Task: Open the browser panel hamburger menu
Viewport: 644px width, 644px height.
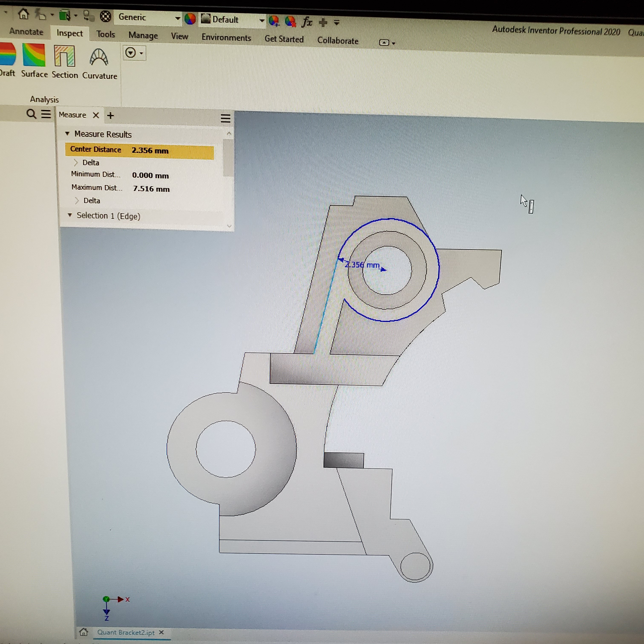Action: pyautogui.click(x=46, y=114)
